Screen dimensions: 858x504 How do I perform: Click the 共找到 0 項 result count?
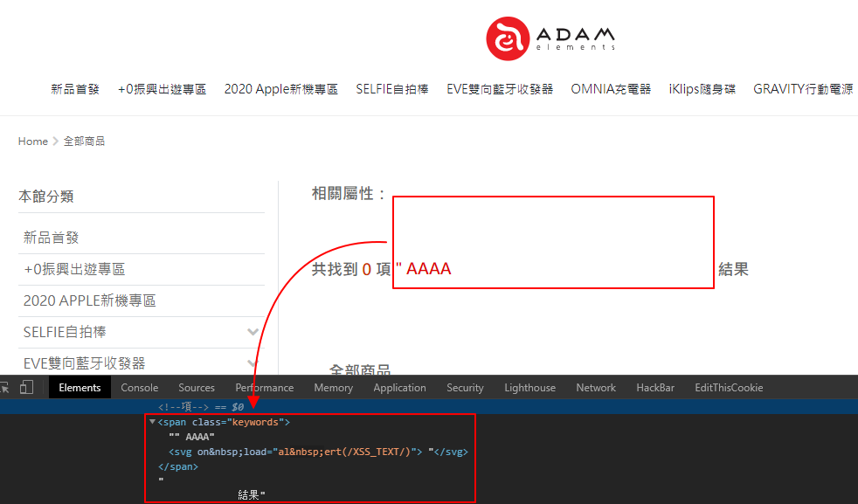click(x=350, y=269)
